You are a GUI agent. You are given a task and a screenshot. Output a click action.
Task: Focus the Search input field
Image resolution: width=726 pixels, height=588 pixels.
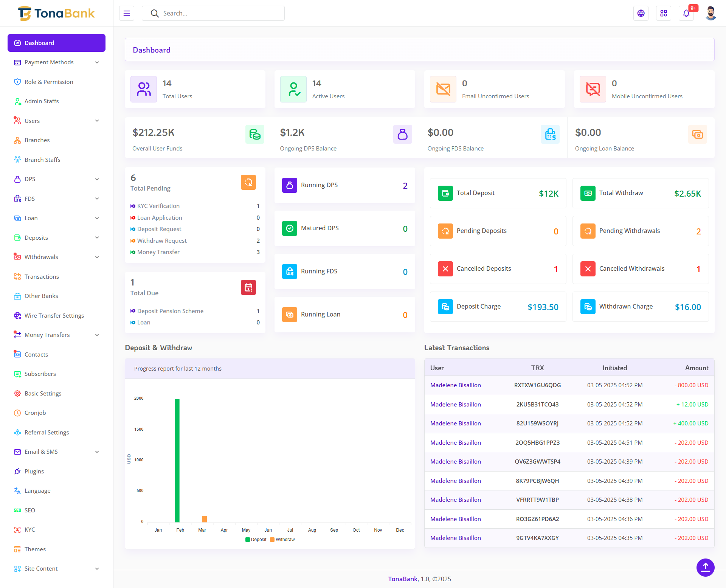(x=219, y=13)
